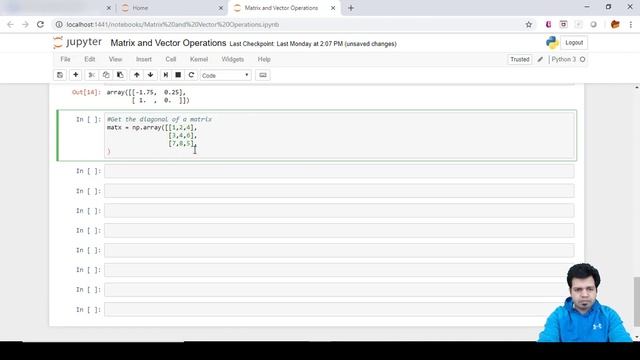The height and width of the screenshot is (360, 640).
Task: Click the last empty code cell at the bottom
Action: (339, 309)
